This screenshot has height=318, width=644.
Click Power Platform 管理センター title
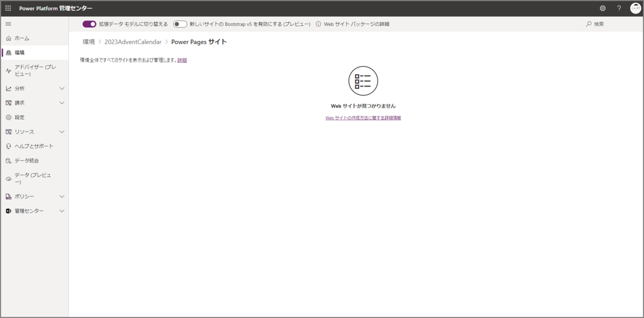pos(56,8)
